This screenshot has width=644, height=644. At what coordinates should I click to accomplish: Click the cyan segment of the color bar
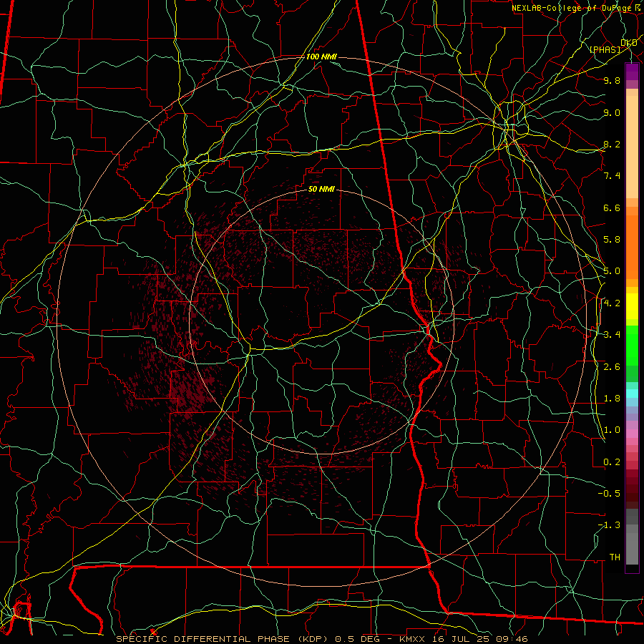tap(632, 394)
